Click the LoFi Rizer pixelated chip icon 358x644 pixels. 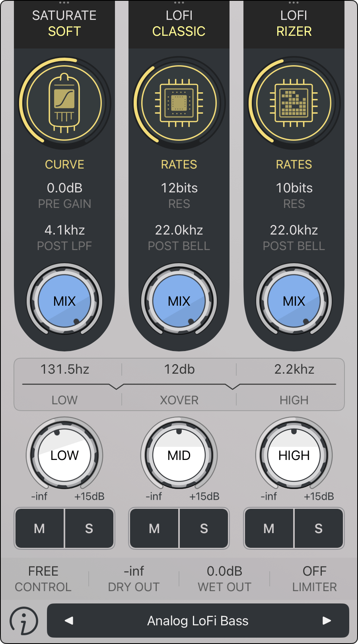pos(294,103)
